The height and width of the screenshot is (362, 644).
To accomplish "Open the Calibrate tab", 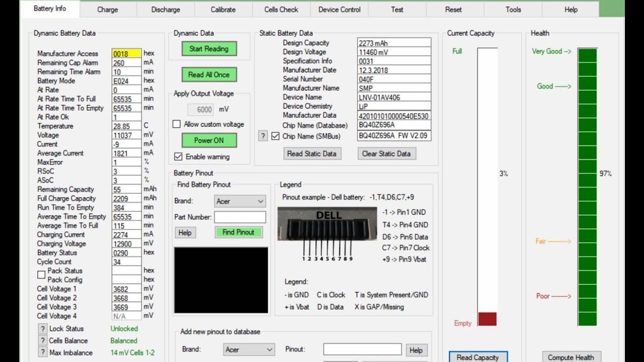I will [223, 10].
